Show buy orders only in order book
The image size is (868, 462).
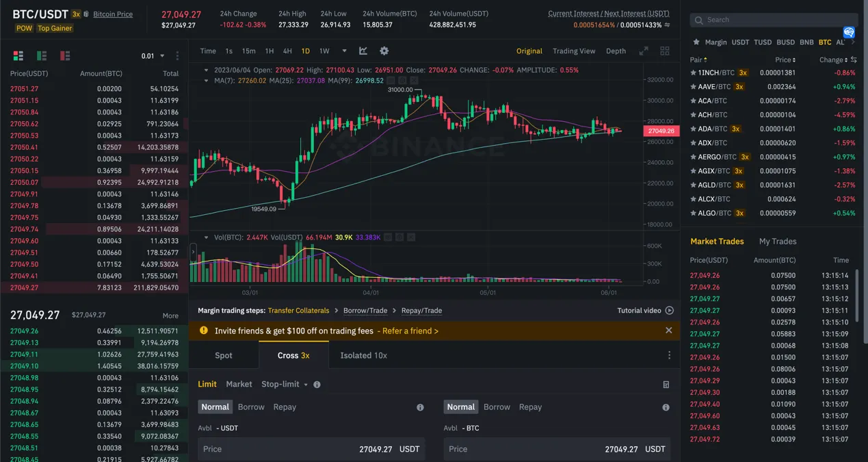(x=42, y=55)
